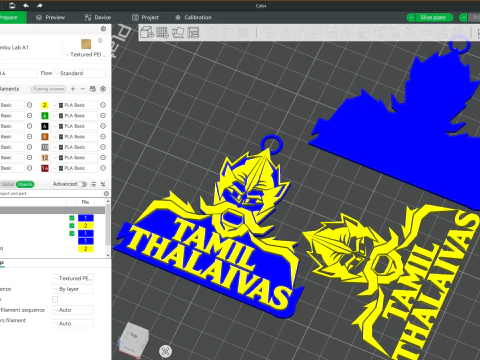Click black filament 6 color swatch
This screenshot has height=360, width=480.
click(x=45, y=126)
